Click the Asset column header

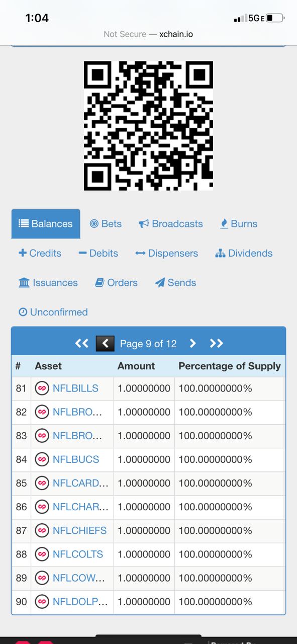(x=48, y=366)
